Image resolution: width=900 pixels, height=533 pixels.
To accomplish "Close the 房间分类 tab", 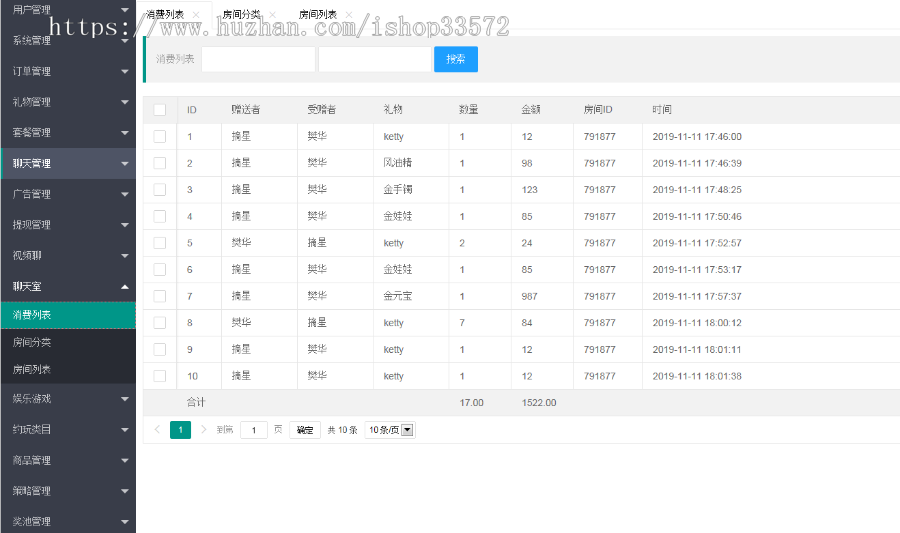I will click(x=272, y=15).
